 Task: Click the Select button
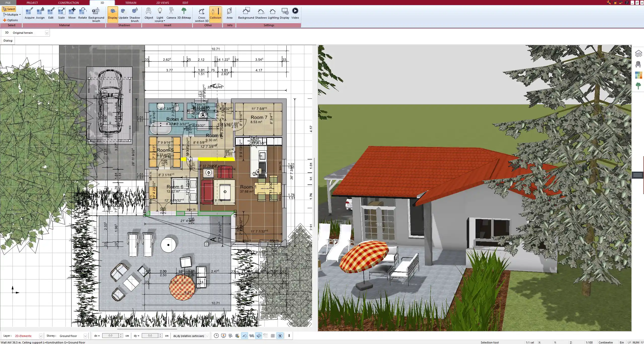9,9
